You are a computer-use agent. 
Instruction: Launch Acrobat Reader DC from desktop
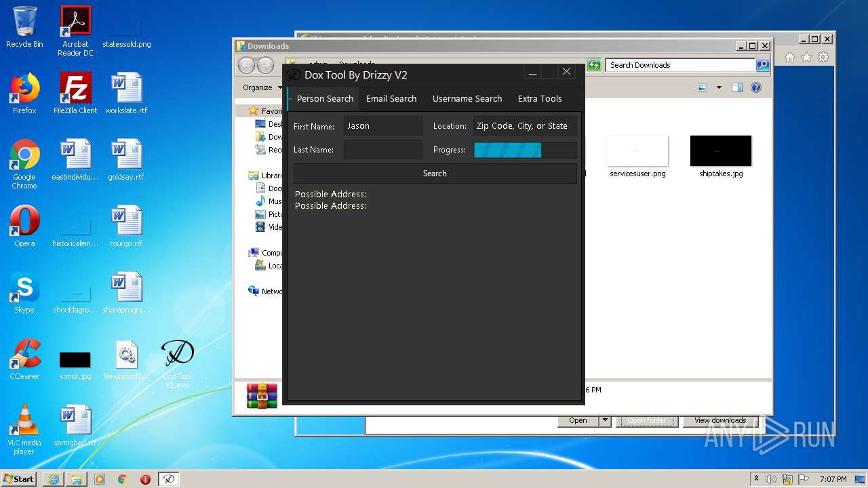click(75, 31)
